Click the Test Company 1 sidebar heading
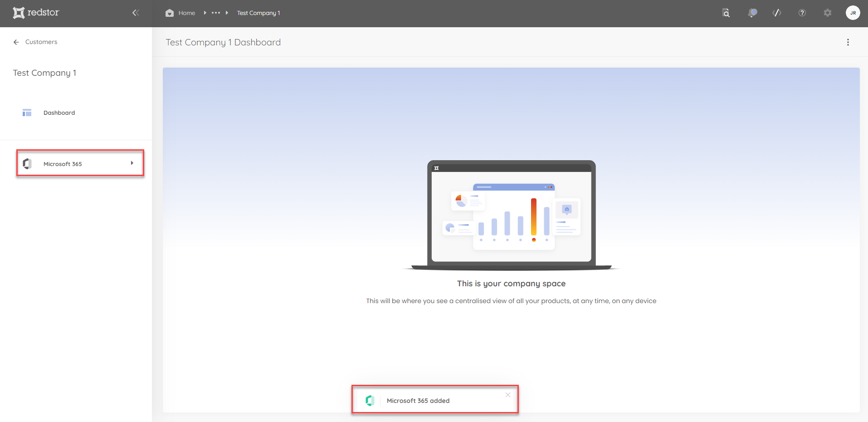 pos(44,73)
